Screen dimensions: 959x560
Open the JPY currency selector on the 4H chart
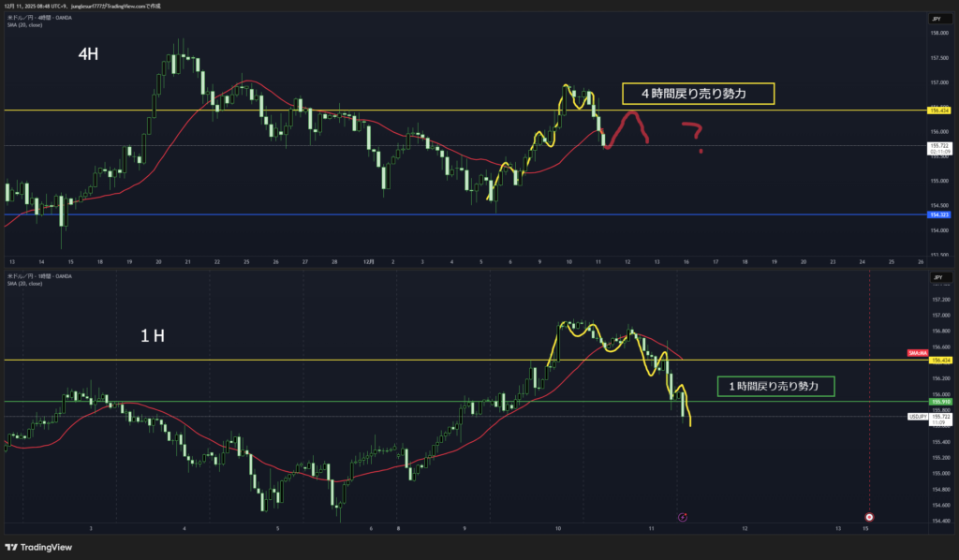[x=937, y=19]
